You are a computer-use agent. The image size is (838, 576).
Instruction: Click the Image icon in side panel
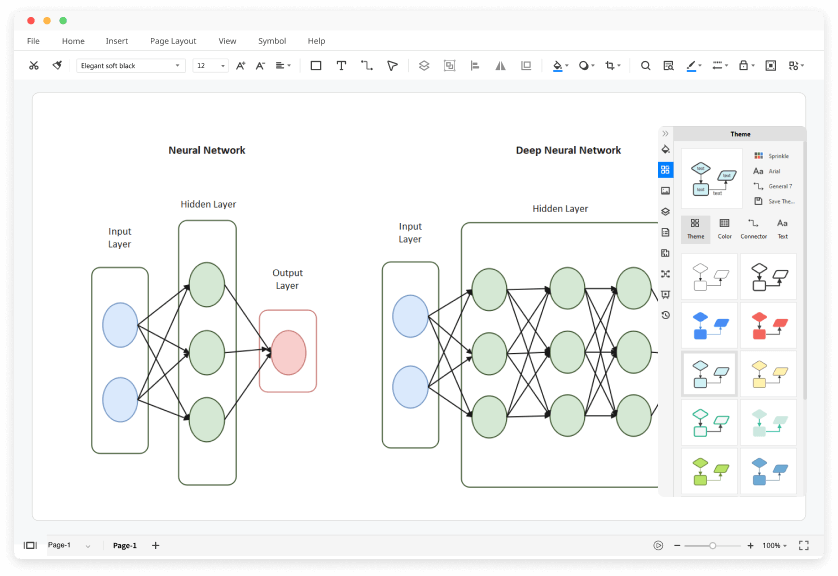tap(665, 191)
